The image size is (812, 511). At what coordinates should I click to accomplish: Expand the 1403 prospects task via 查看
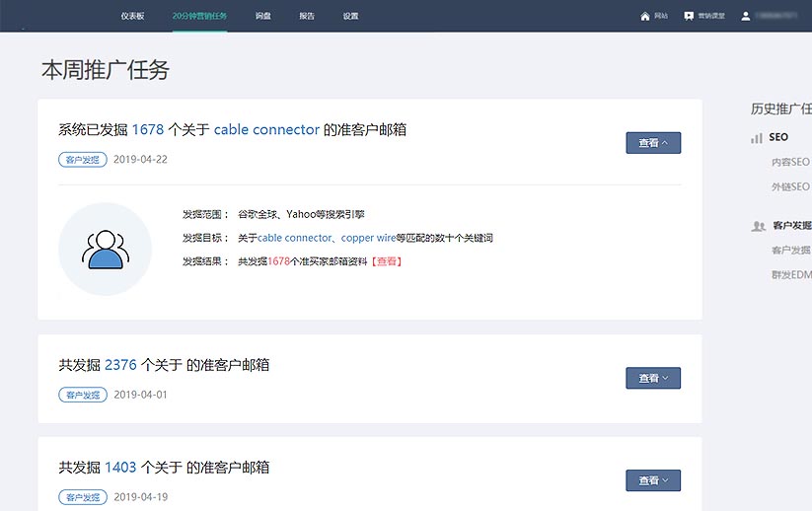(653, 480)
